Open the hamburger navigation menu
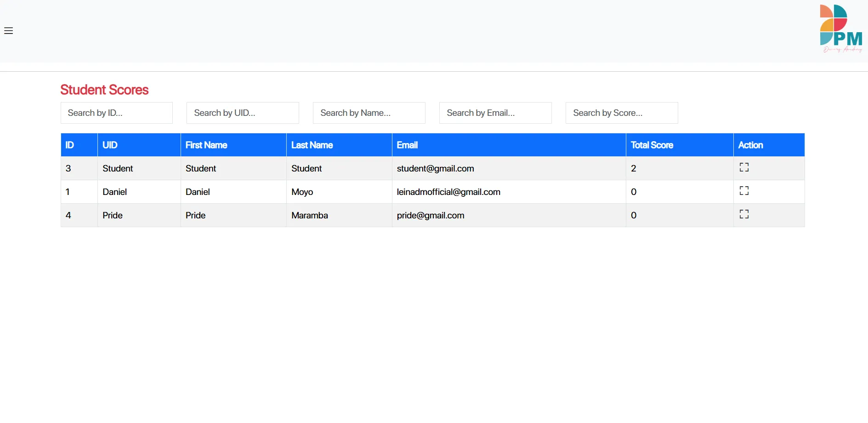868x423 pixels. point(8,31)
